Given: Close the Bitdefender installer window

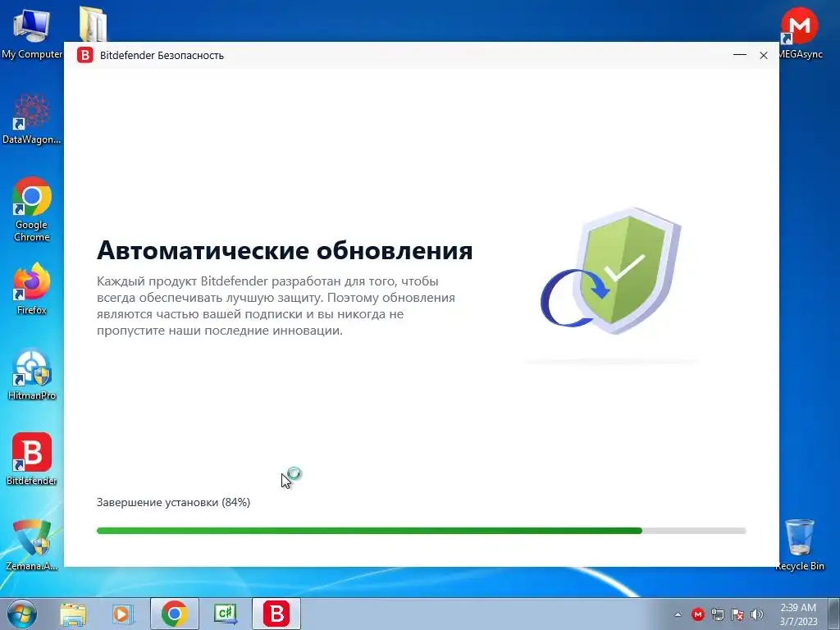Looking at the screenshot, I should (x=764, y=55).
